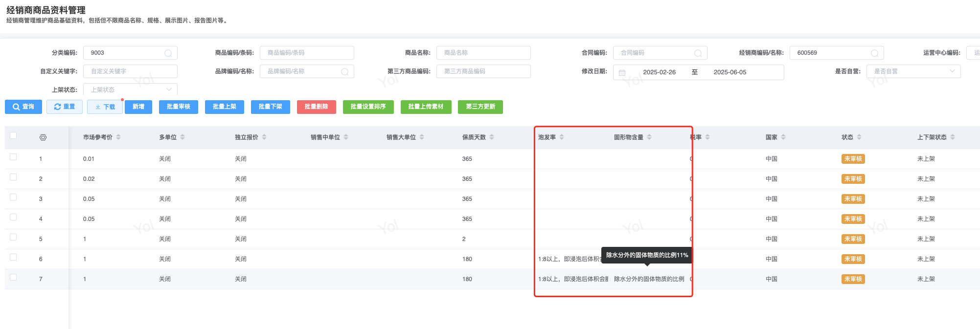Click the red 批量删除 button
Screen dimensions: 980x329
(317, 107)
